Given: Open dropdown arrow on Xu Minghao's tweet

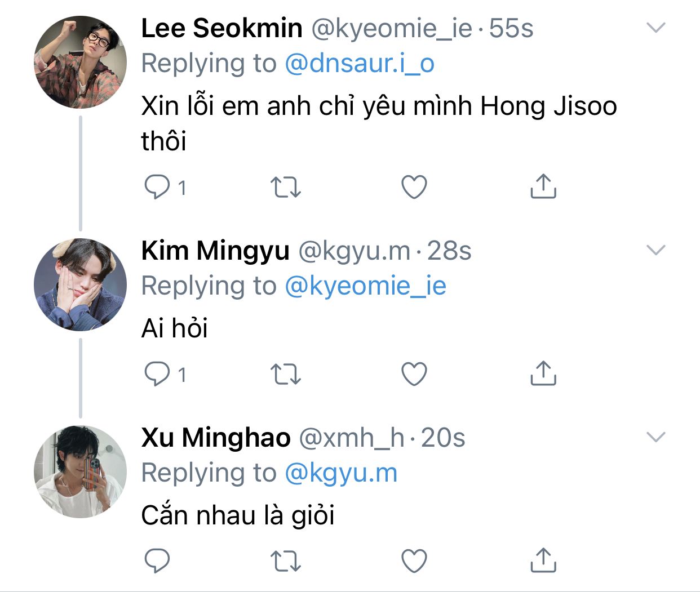Looking at the screenshot, I should pos(656,437).
